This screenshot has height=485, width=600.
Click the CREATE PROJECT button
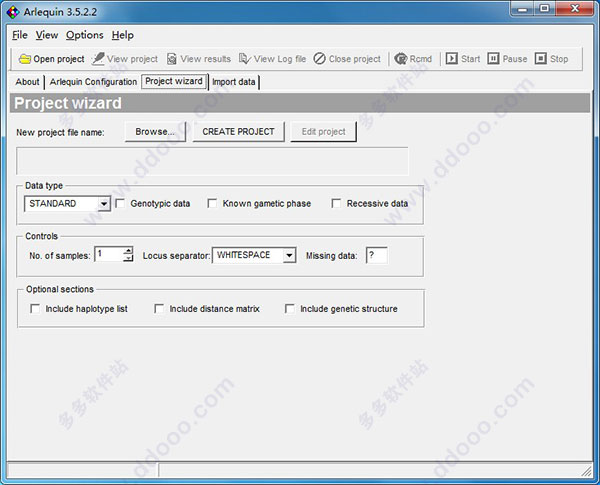pyautogui.click(x=238, y=132)
